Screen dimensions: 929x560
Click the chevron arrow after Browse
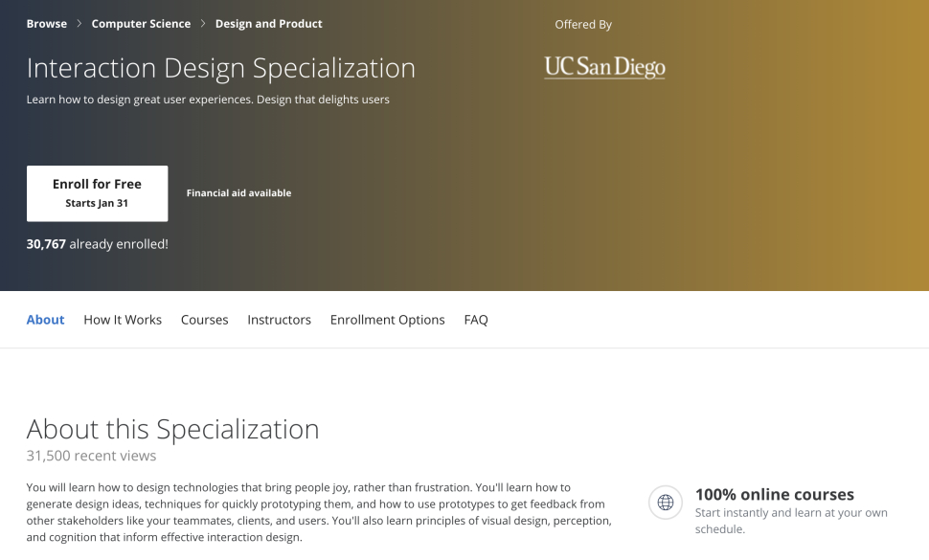79,24
